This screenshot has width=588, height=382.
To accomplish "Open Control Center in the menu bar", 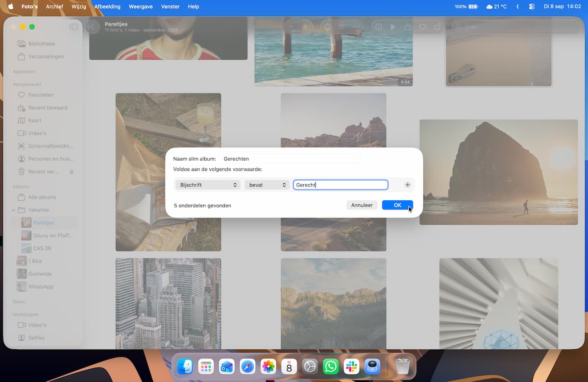I will (x=532, y=6).
